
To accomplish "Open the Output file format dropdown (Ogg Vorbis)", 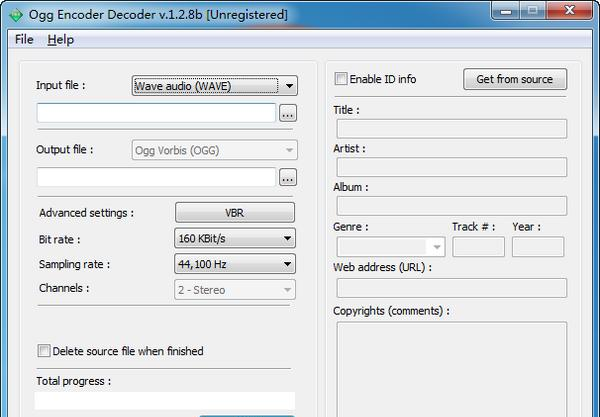I will [x=215, y=150].
